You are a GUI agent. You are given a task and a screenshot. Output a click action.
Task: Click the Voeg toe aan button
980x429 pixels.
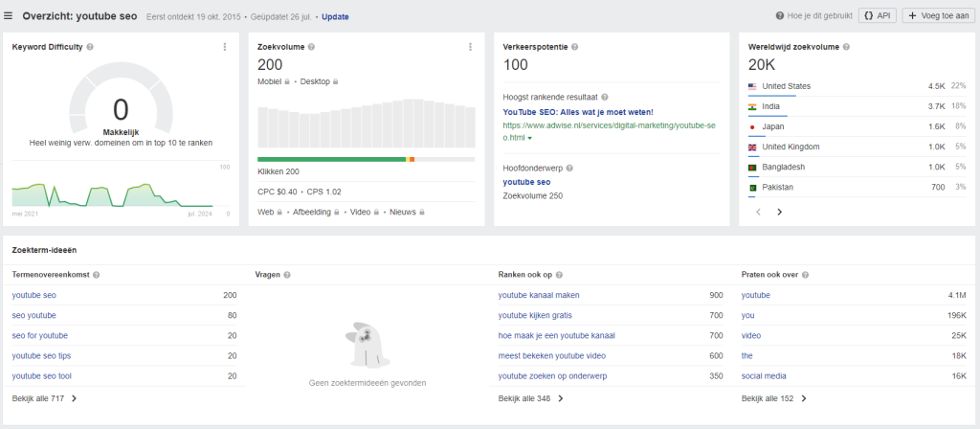pos(940,15)
